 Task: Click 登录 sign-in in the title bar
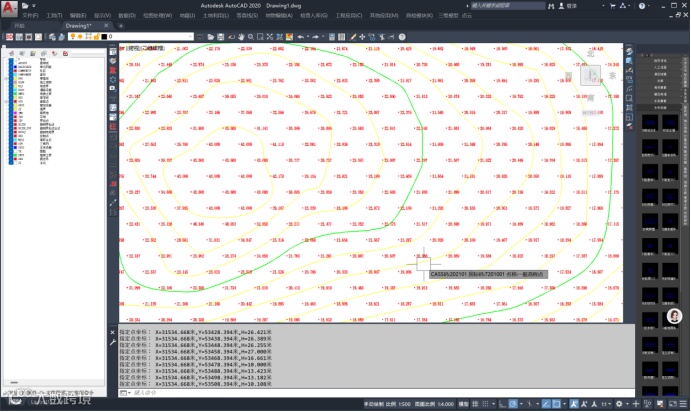click(572, 6)
